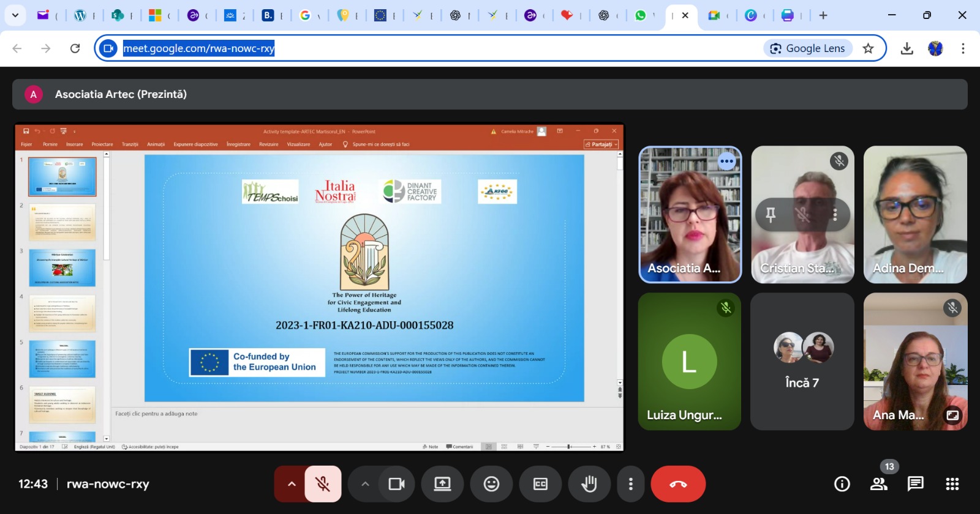This screenshot has width=980, height=514.
Task: Click the meet.google.com address bar
Action: click(429, 48)
